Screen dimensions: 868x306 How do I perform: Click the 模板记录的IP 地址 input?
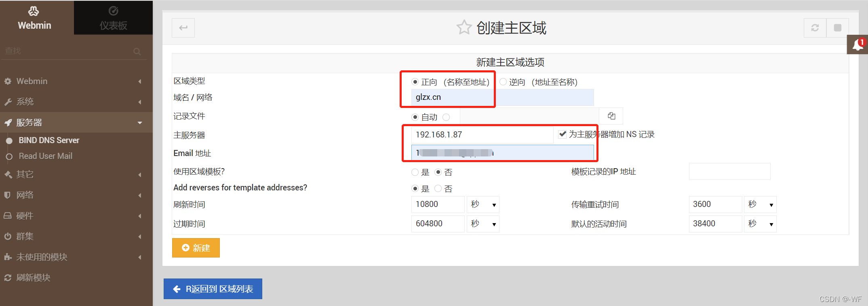click(x=729, y=171)
